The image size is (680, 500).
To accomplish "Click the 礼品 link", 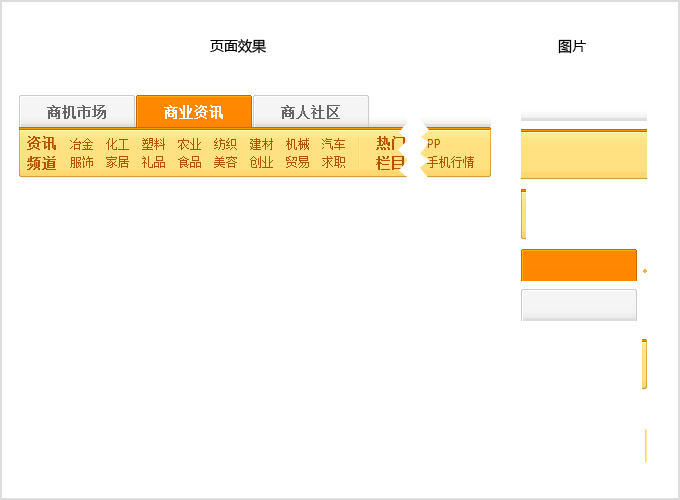I will [x=154, y=162].
